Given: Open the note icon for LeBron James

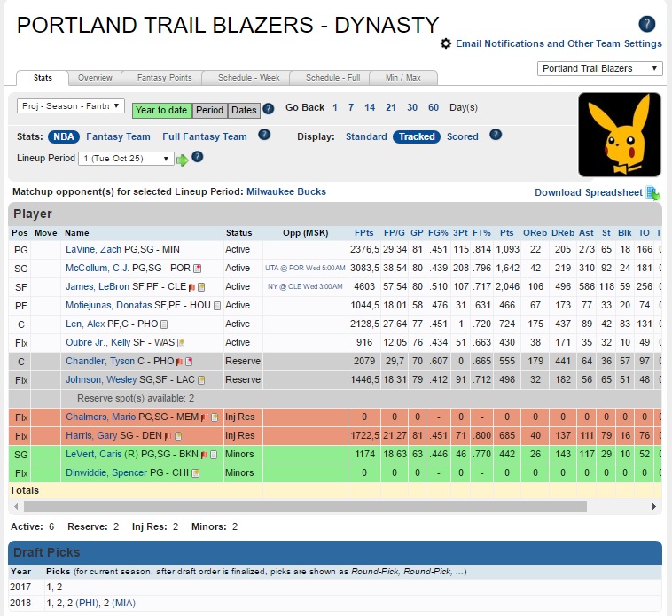Looking at the screenshot, I should click(x=201, y=287).
